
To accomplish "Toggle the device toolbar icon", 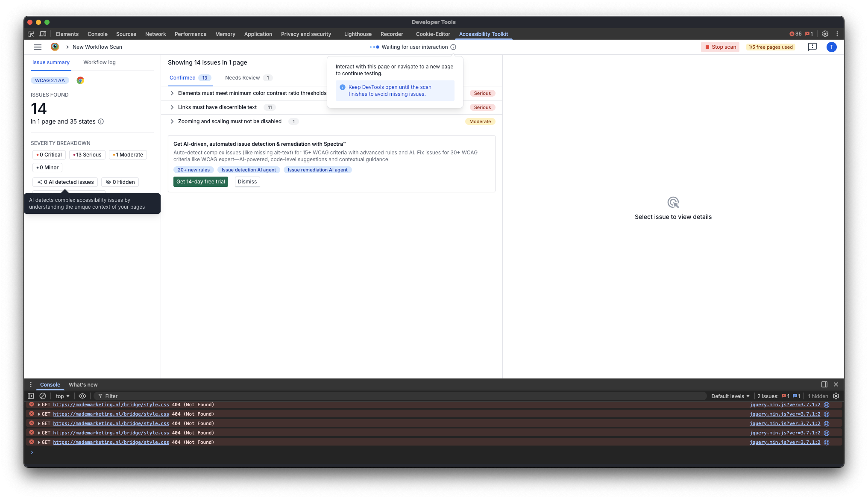I will coord(43,34).
